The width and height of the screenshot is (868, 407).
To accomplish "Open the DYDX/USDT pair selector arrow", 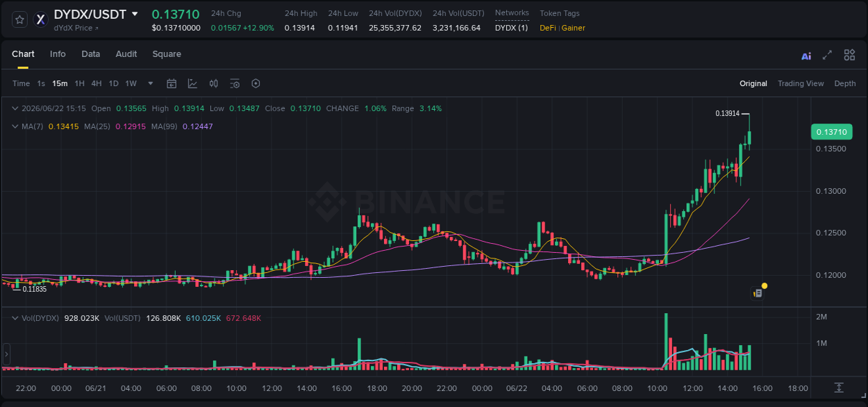I will click(x=135, y=14).
